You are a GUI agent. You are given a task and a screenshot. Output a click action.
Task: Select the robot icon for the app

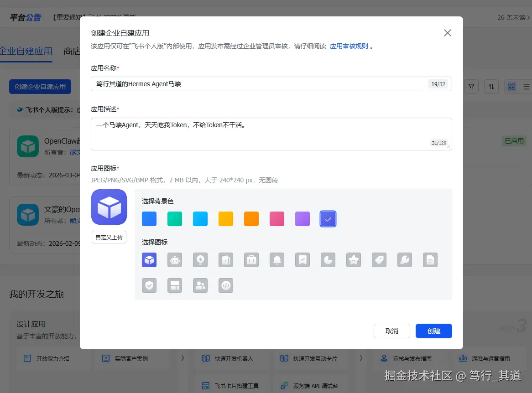coord(175,260)
